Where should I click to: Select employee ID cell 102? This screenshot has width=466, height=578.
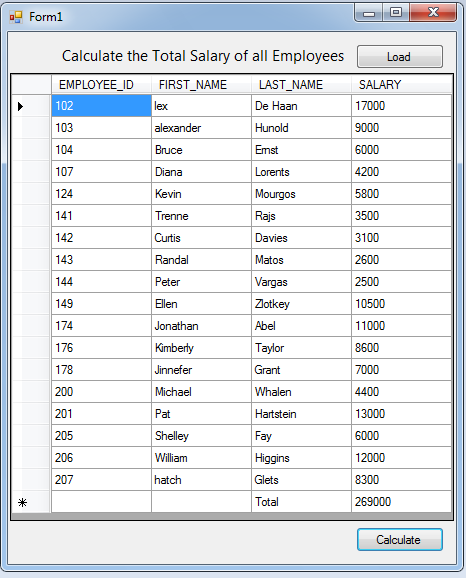(x=101, y=106)
